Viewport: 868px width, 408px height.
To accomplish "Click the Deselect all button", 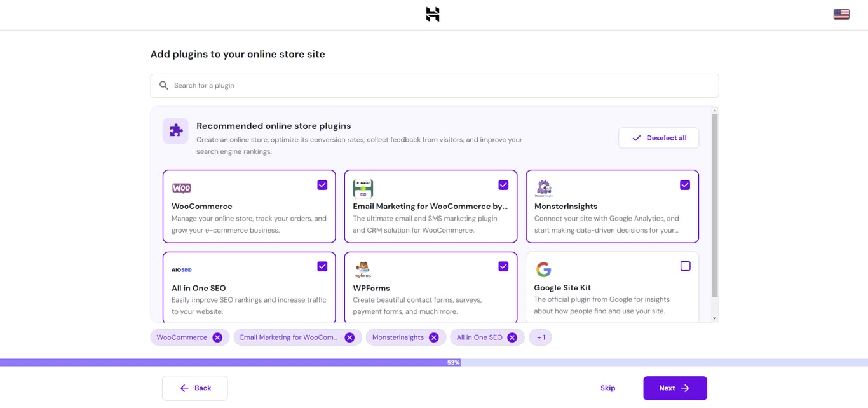I will point(658,138).
